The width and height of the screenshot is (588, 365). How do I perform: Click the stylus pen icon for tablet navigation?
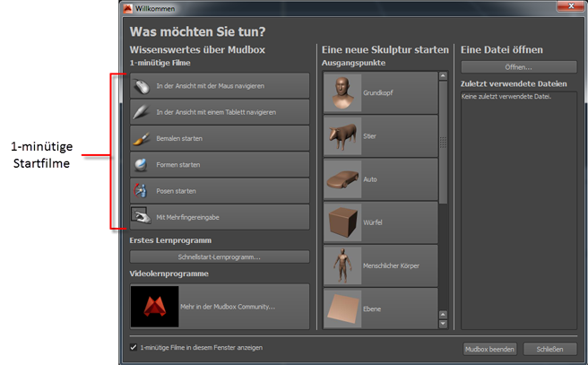click(142, 112)
